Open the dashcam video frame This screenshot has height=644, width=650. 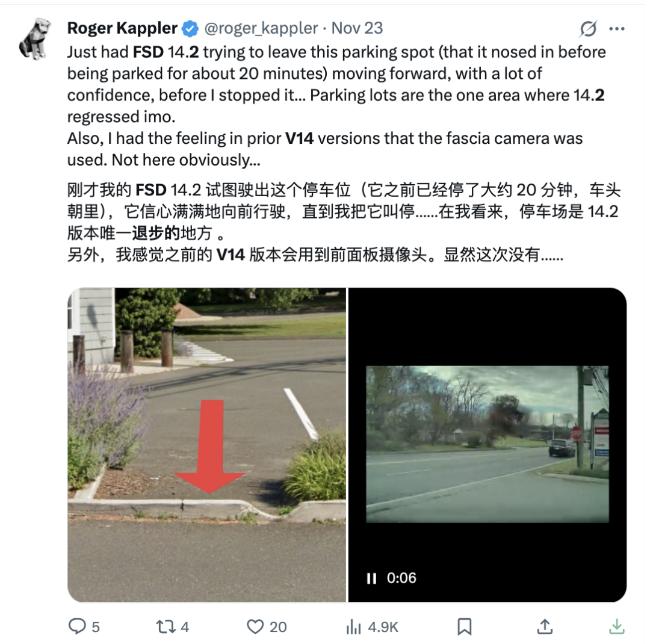click(x=487, y=444)
